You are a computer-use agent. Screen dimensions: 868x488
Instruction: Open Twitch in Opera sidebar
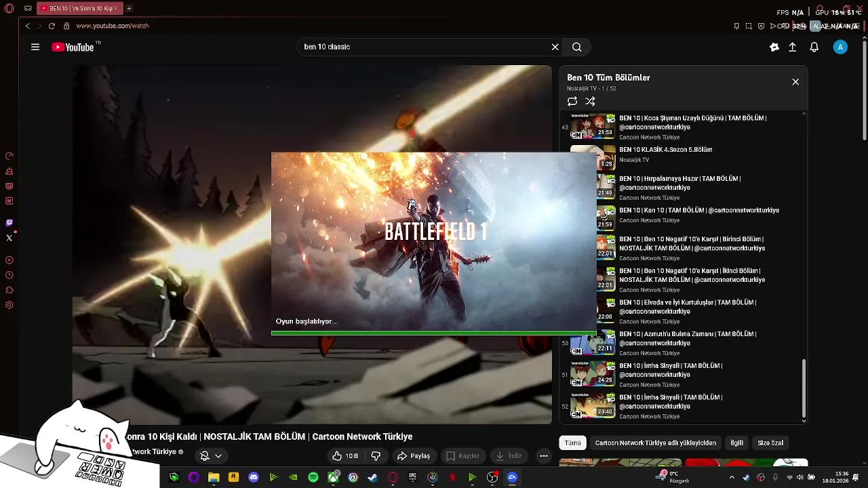click(x=9, y=223)
